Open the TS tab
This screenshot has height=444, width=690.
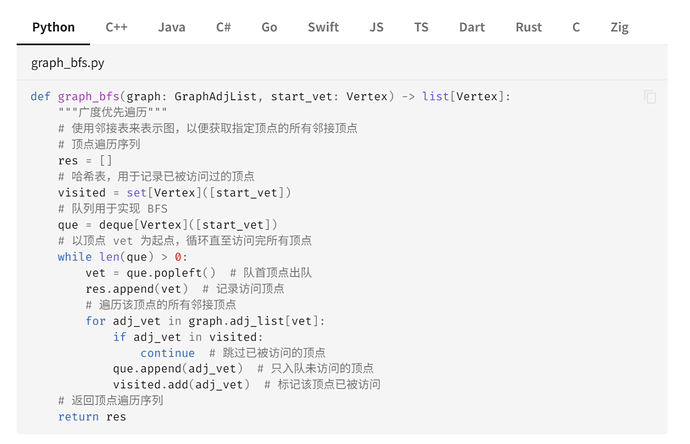[x=421, y=27]
